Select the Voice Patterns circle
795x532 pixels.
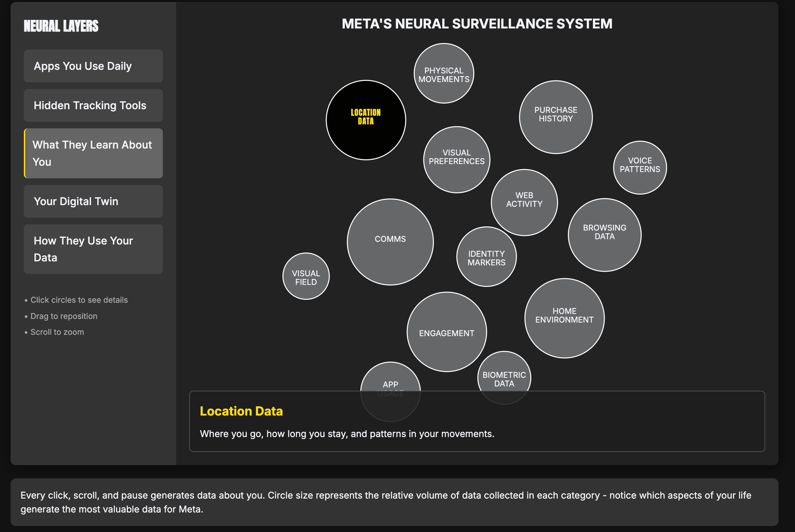pyautogui.click(x=640, y=168)
